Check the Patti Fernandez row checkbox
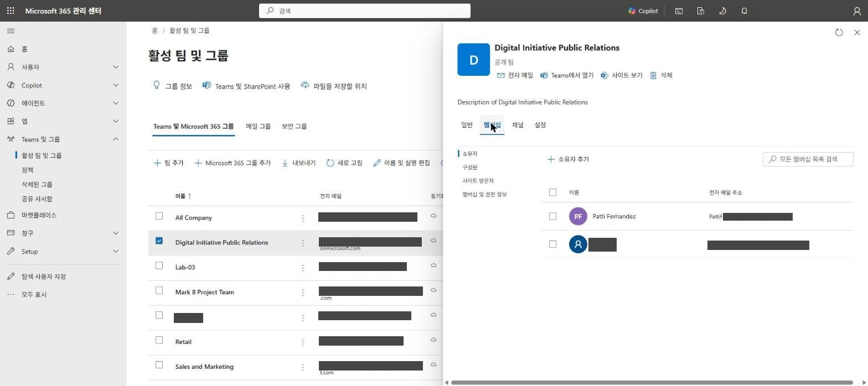Viewport: 868px width, 386px height. (552, 216)
